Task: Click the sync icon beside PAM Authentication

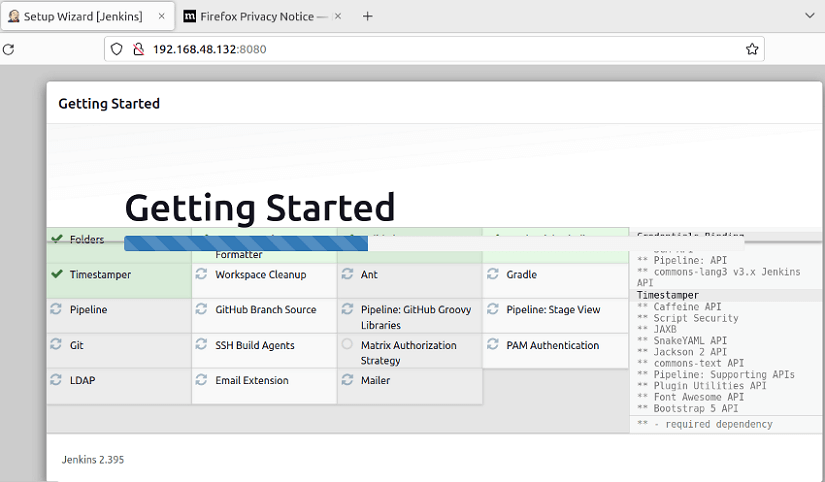Action: (x=492, y=344)
